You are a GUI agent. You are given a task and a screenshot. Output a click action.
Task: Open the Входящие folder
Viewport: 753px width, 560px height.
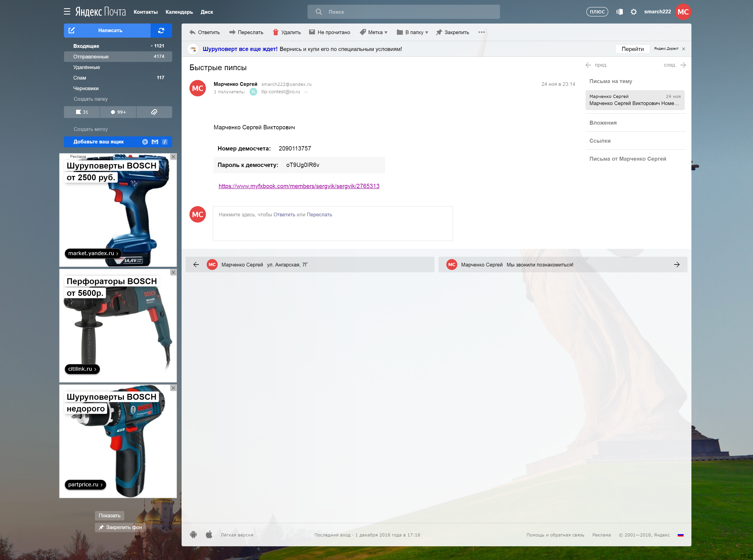point(118,46)
